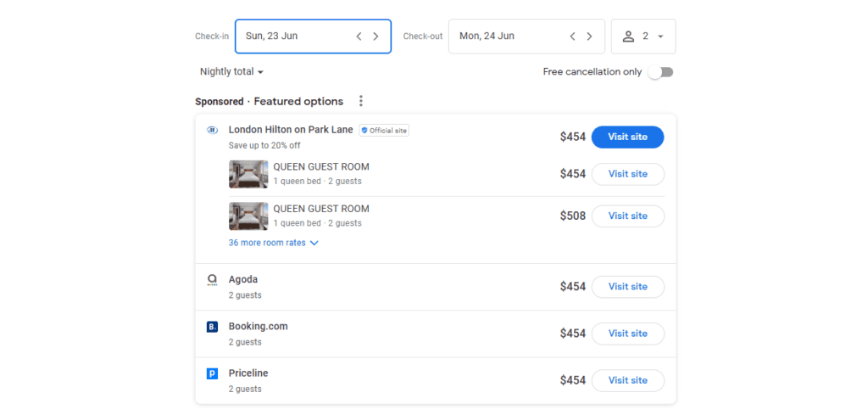Viewport: 868px width, 415px height.
Task: Click the first Queen Guest Room thumbnail
Action: (248, 174)
